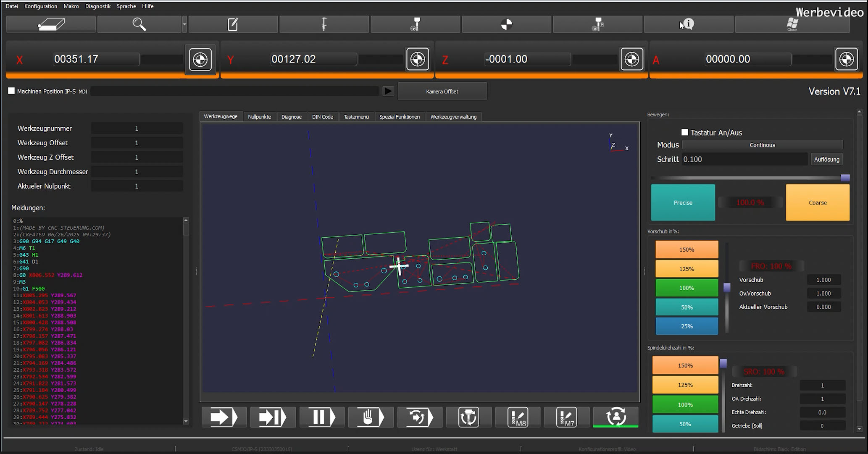Start program with the Cycle Start arrow icon
868x454 pixels.
coord(224,417)
